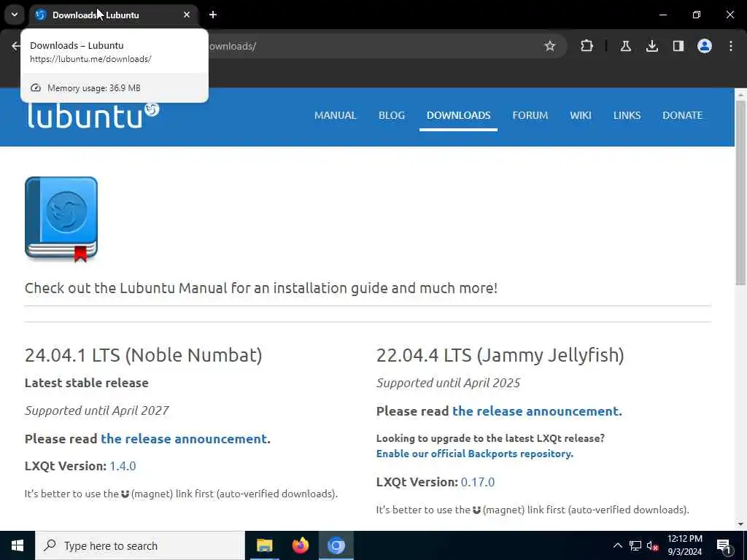Viewport: 747px width, 560px height.
Task: Open the BLOG navigation item
Action: tap(392, 115)
